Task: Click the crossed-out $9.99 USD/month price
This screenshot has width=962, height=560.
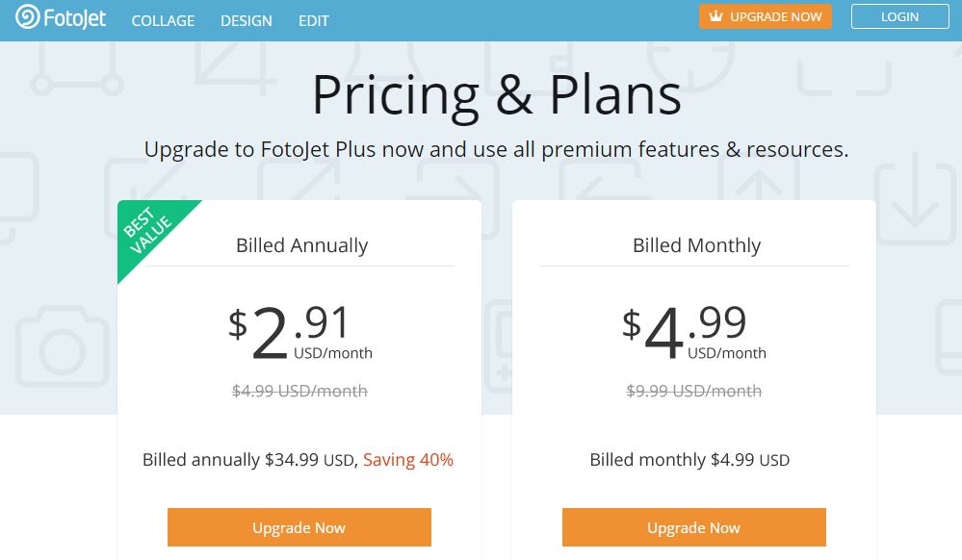Action: click(694, 391)
